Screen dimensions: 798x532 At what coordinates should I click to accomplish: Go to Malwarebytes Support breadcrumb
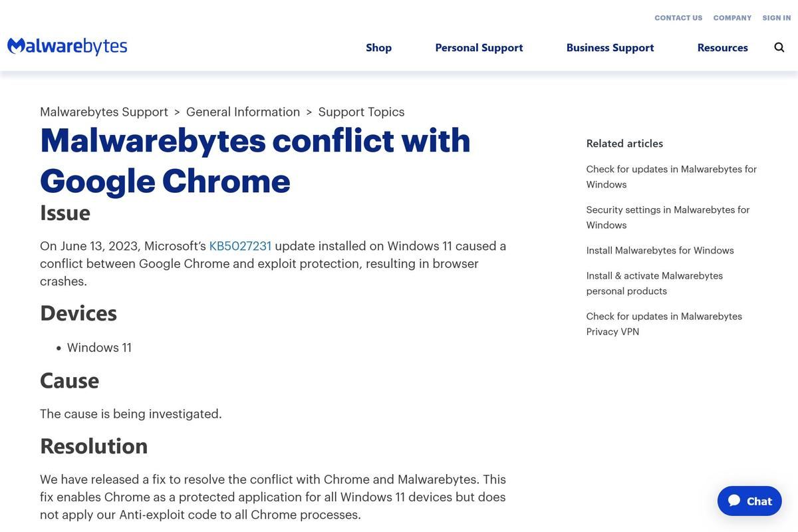104,112
